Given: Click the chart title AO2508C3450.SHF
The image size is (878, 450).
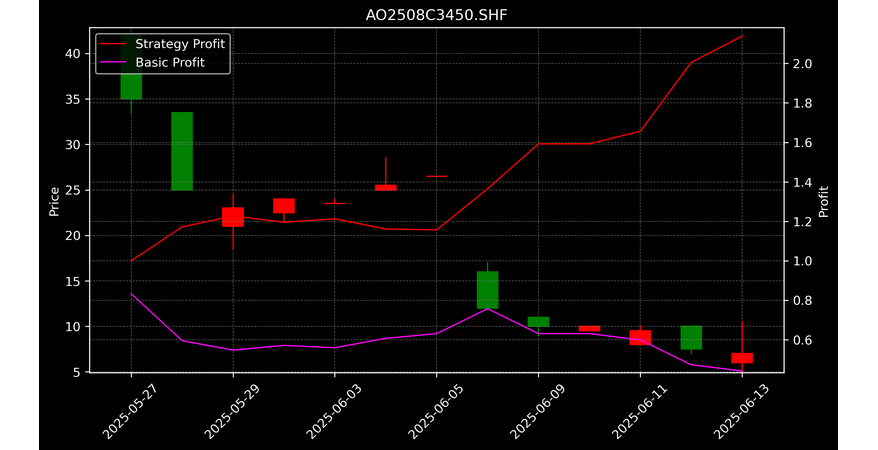Looking at the screenshot, I should (436, 15).
